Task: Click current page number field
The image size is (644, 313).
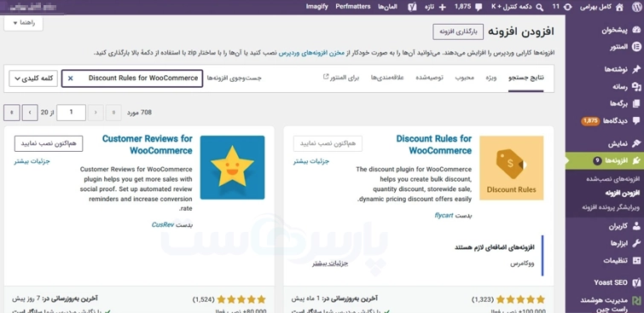Action: click(71, 113)
